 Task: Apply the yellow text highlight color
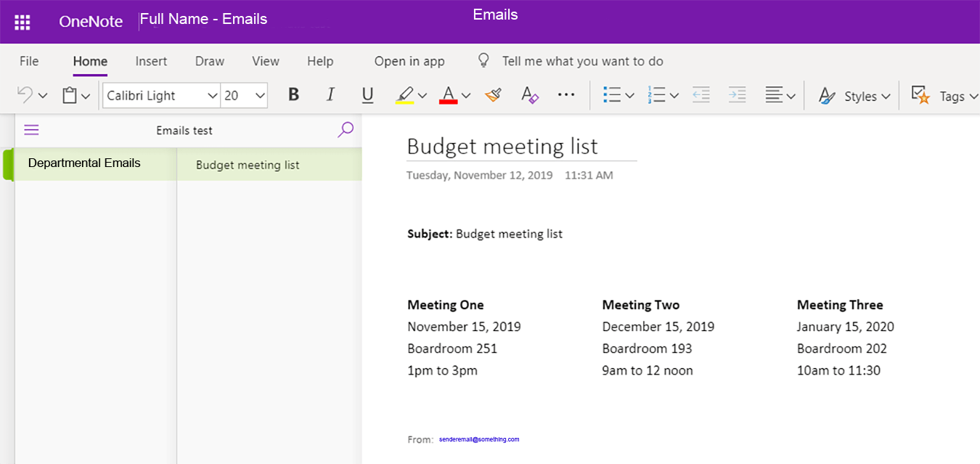(x=405, y=95)
